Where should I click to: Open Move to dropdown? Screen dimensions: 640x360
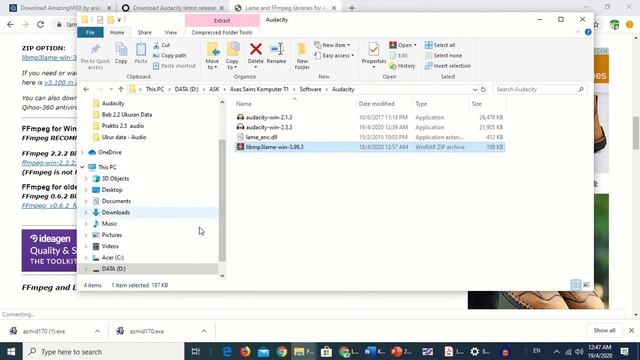tap(212, 67)
